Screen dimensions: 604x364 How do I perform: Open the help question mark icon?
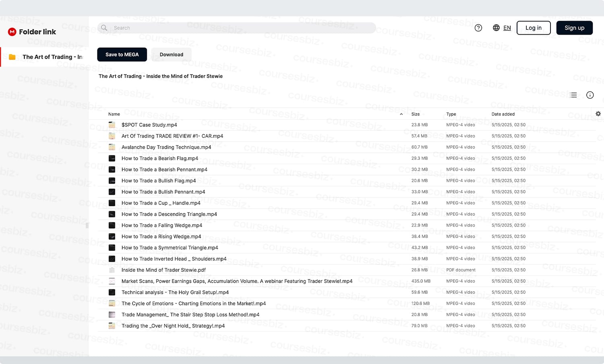pyautogui.click(x=478, y=28)
